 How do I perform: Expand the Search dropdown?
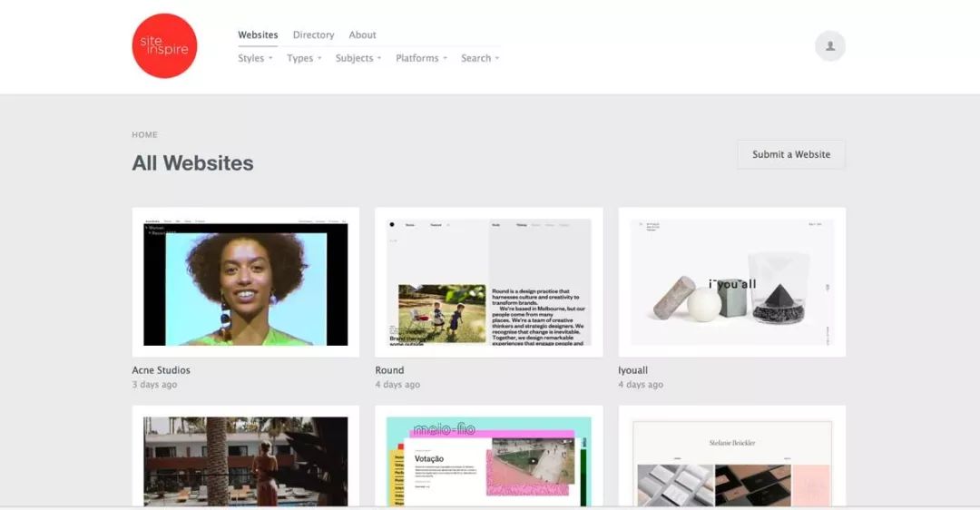(x=480, y=58)
